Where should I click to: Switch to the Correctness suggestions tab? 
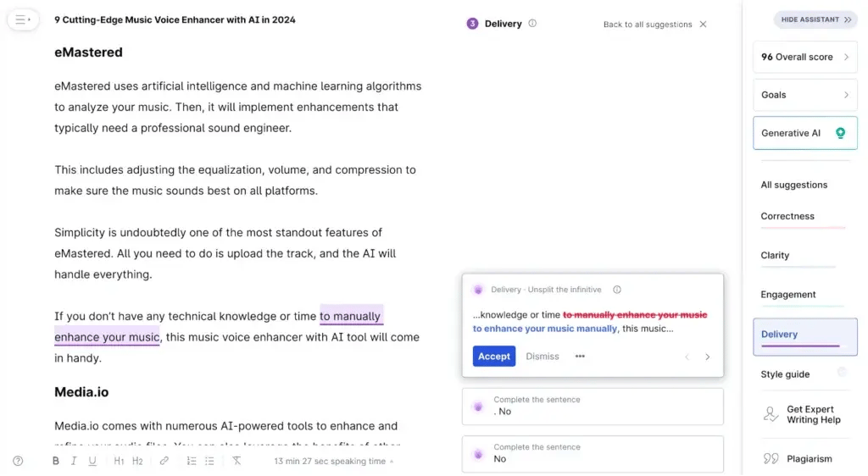coord(787,217)
